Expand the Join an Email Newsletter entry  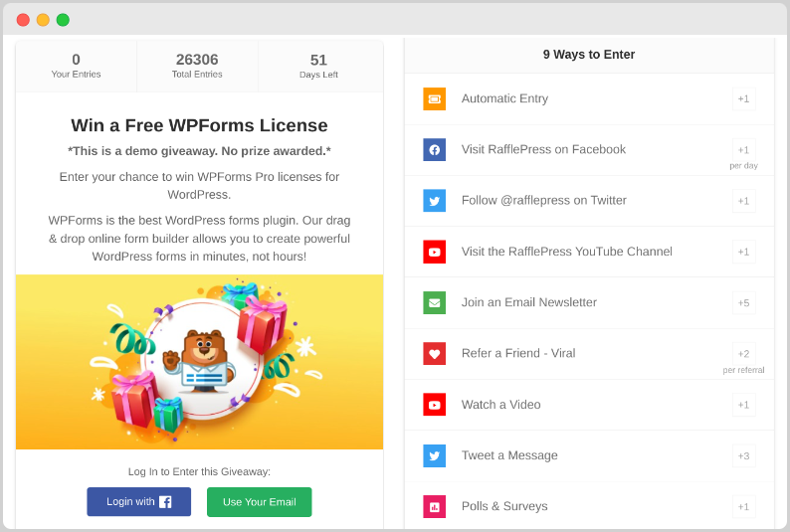528,302
